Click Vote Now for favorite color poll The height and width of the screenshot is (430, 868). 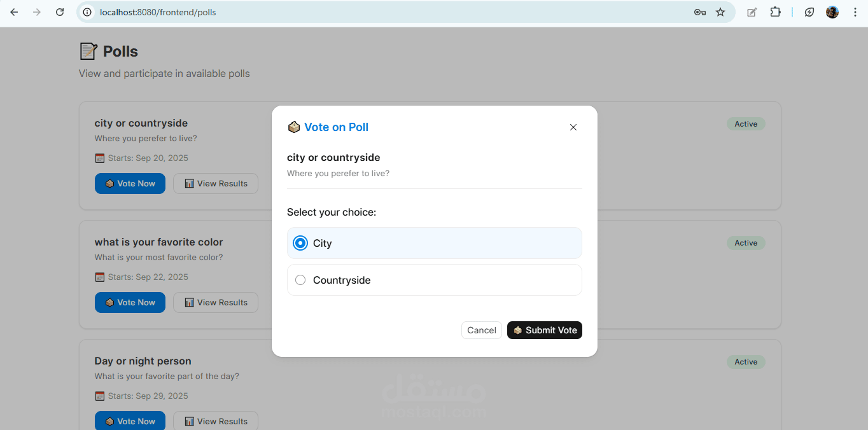pos(130,302)
